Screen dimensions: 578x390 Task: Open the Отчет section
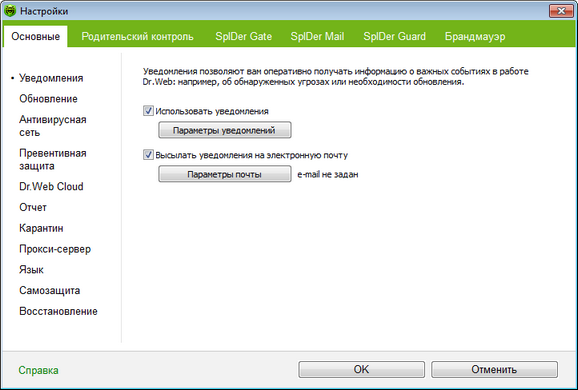pyautogui.click(x=33, y=207)
